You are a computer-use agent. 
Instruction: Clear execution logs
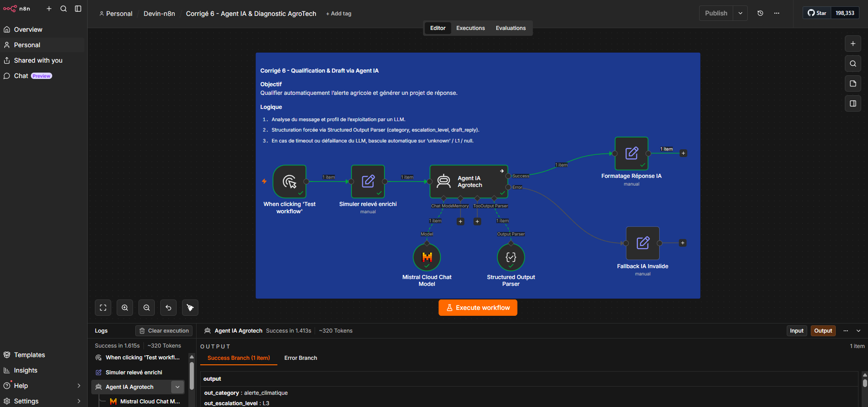pos(164,331)
